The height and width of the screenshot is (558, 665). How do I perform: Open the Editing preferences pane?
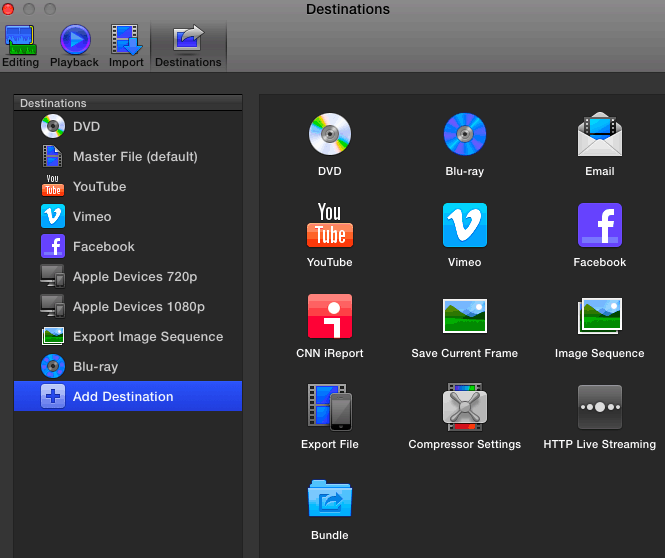click(20, 46)
